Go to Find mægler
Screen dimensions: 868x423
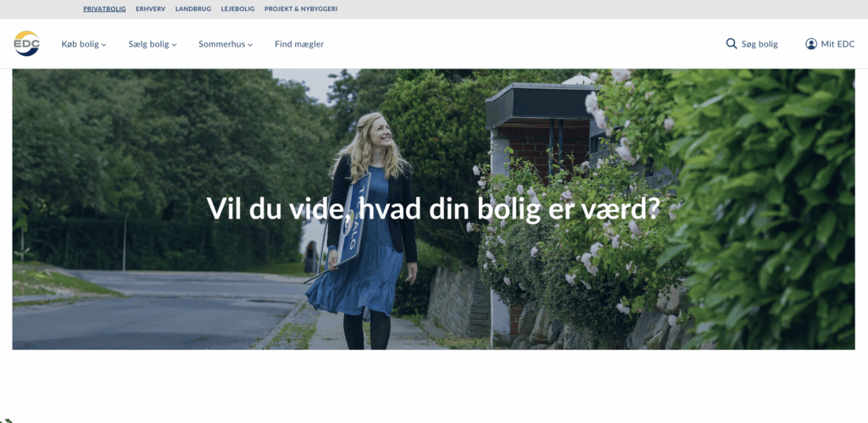coord(299,44)
